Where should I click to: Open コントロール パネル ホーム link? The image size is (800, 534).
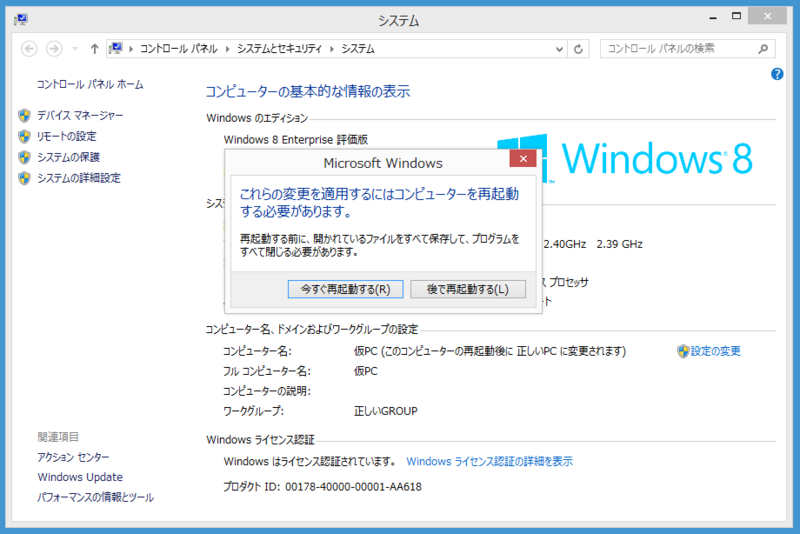[x=90, y=85]
